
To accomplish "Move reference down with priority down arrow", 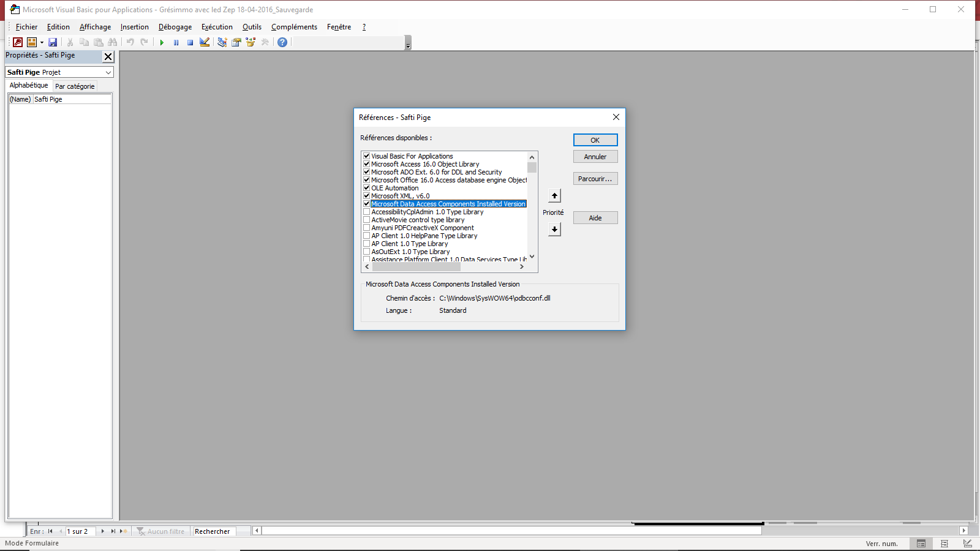I will (554, 230).
